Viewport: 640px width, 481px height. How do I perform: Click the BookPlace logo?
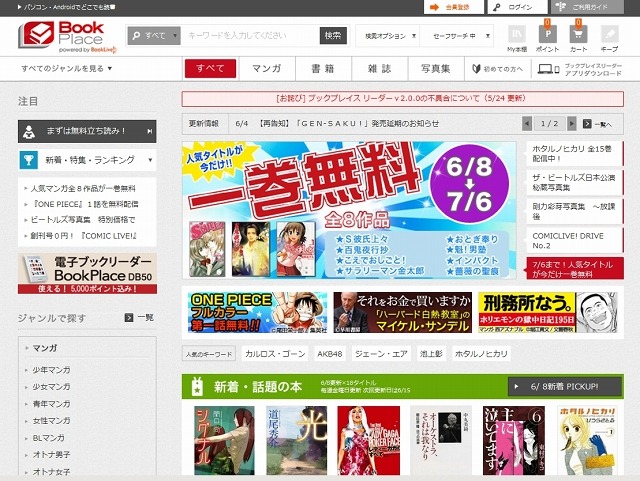pos(67,37)
